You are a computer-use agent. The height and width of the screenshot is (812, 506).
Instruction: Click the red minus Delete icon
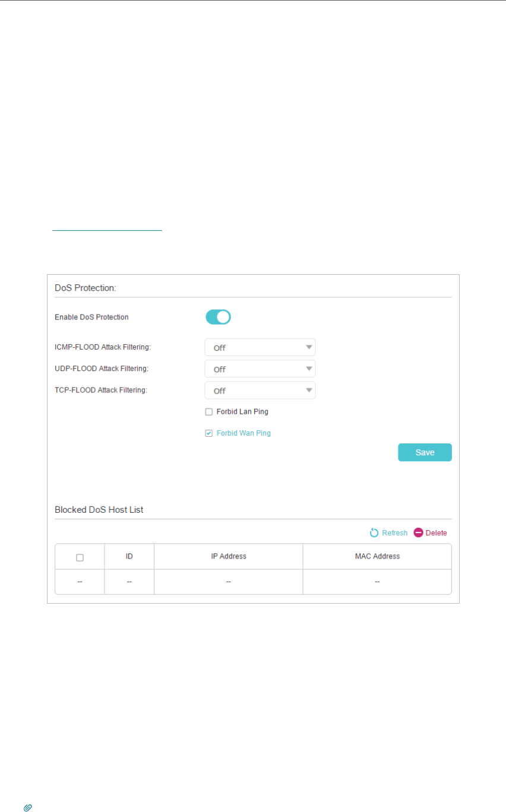coord(418,533)
